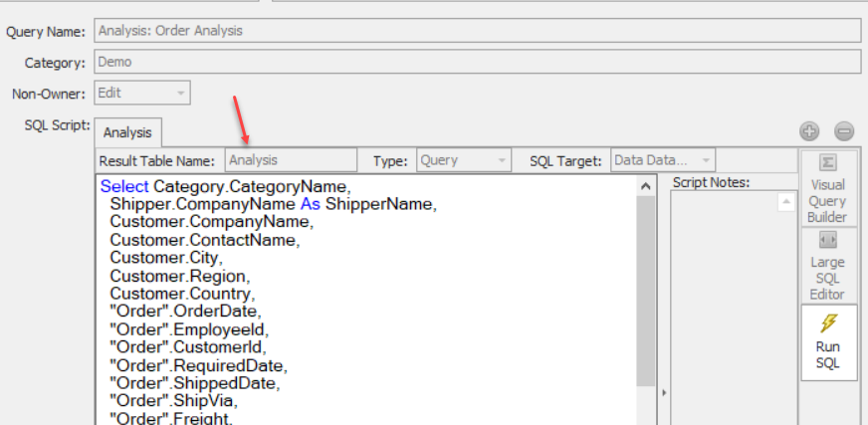
Task: Click the SQL editor vertical scrollbar thumb
Action: (645, 289)
